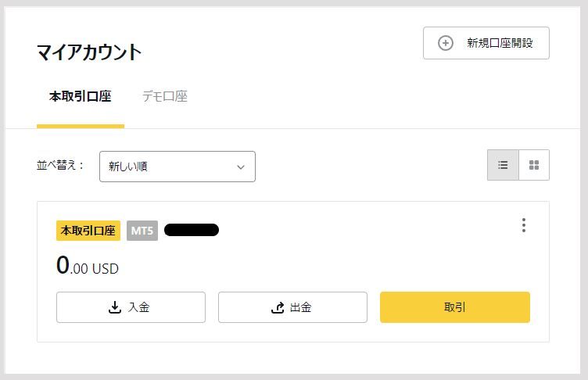588x380 pixels.
Task: Expand sort options using the chevron arrow
Action: [x=241, y=167]
